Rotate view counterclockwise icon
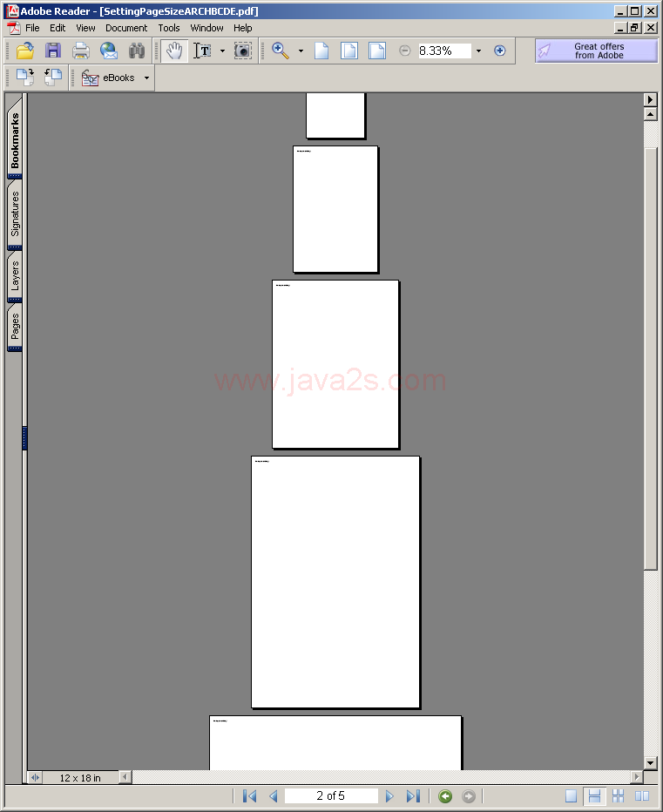This screenshot has width=663, height=812. coord(53,78)
